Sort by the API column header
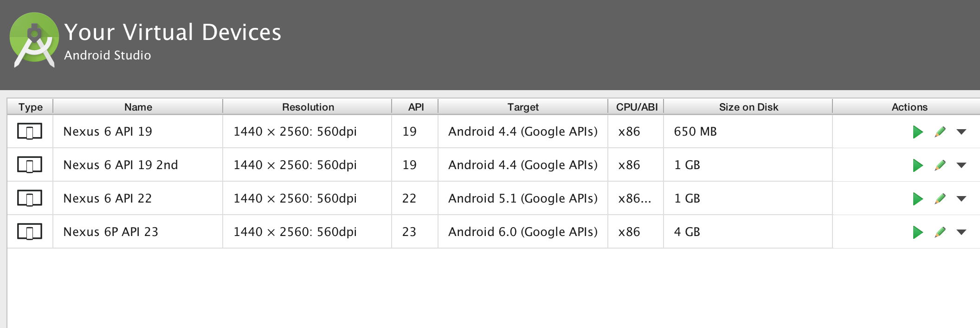This screenshot has height=328, width=980. [416, 107]
